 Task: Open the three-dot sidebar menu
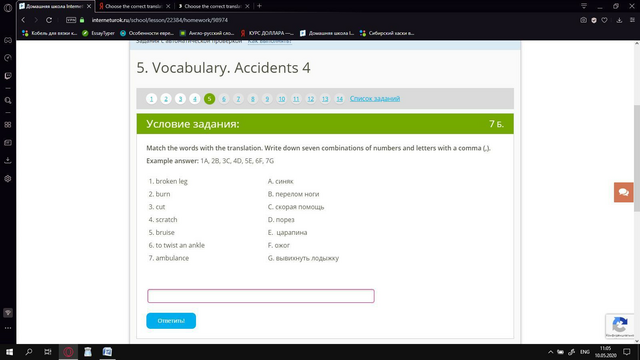(x=8, y=328)
